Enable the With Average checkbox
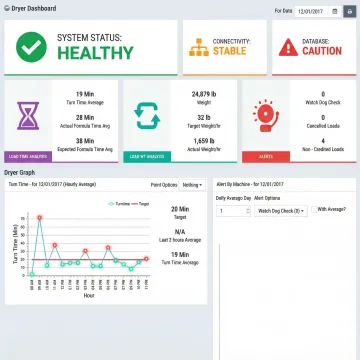The width and height of the screenshot is (360, 360). pos(314,209)
